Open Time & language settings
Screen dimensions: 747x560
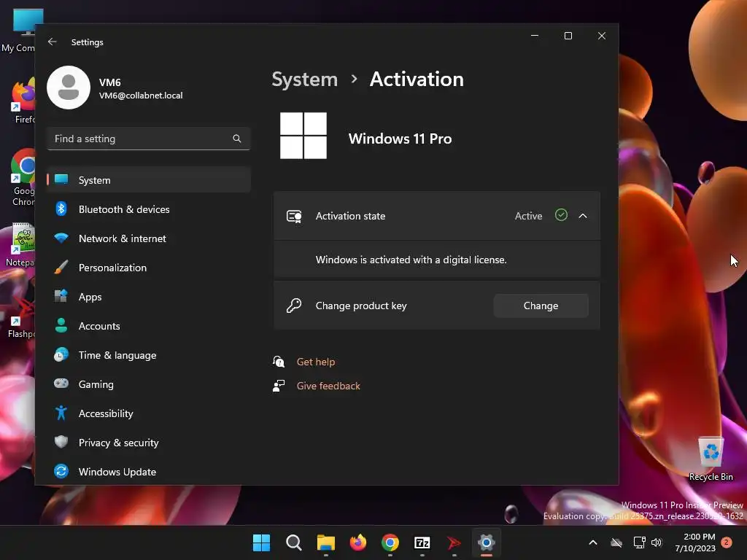point(149,355)
